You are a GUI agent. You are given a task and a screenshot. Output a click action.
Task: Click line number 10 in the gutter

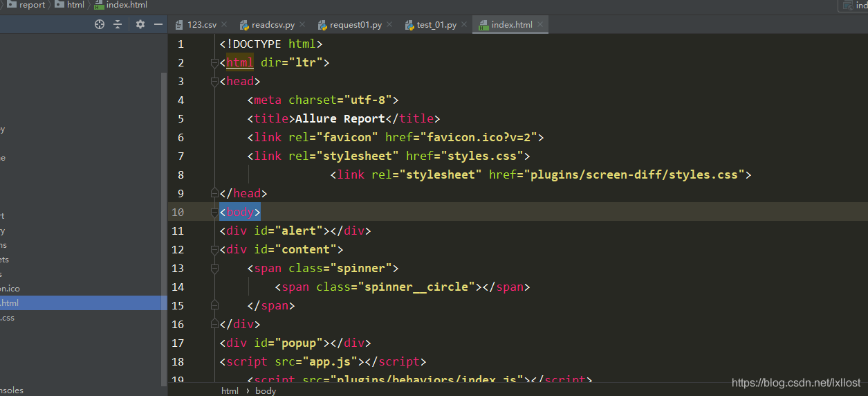point(177,212)
